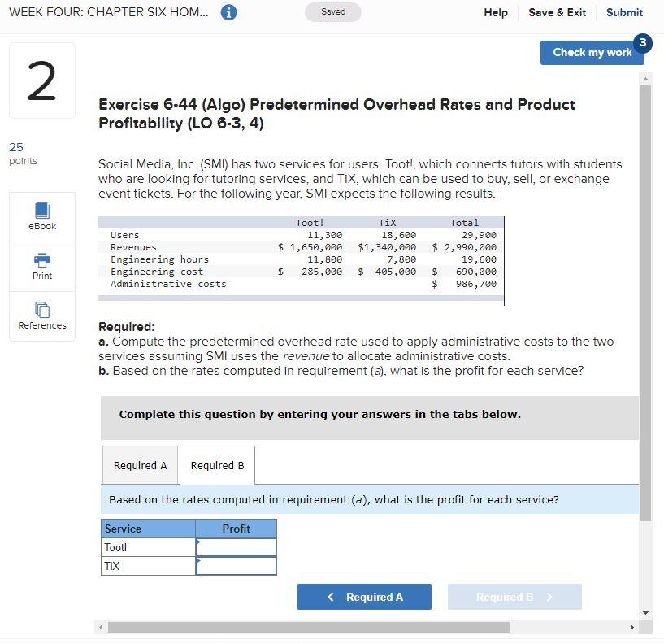Click the vertical scrollbar thumb
664x644 pixels.
(x=645, y=303)
